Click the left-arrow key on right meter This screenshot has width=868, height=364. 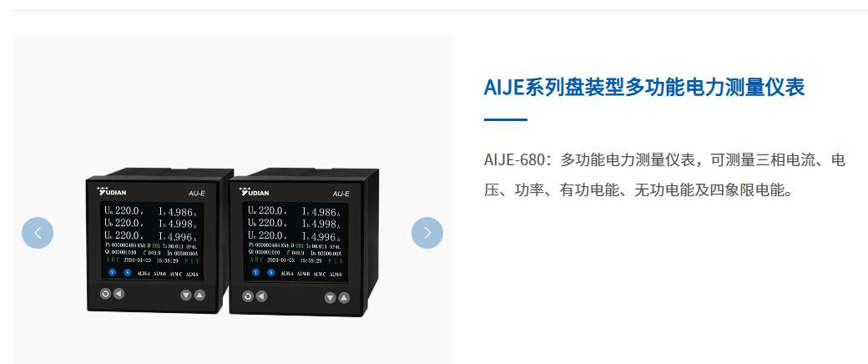(x=261, y=296)
